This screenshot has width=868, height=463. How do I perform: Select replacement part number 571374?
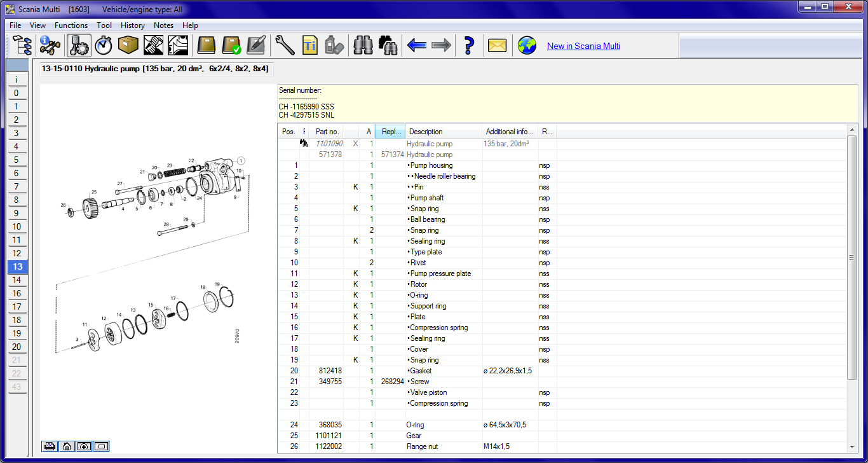pos(392,155)
